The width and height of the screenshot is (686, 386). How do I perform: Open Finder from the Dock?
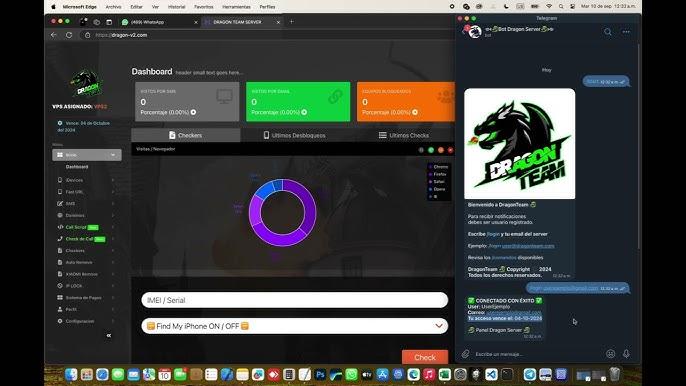click(x=71, y=375)
